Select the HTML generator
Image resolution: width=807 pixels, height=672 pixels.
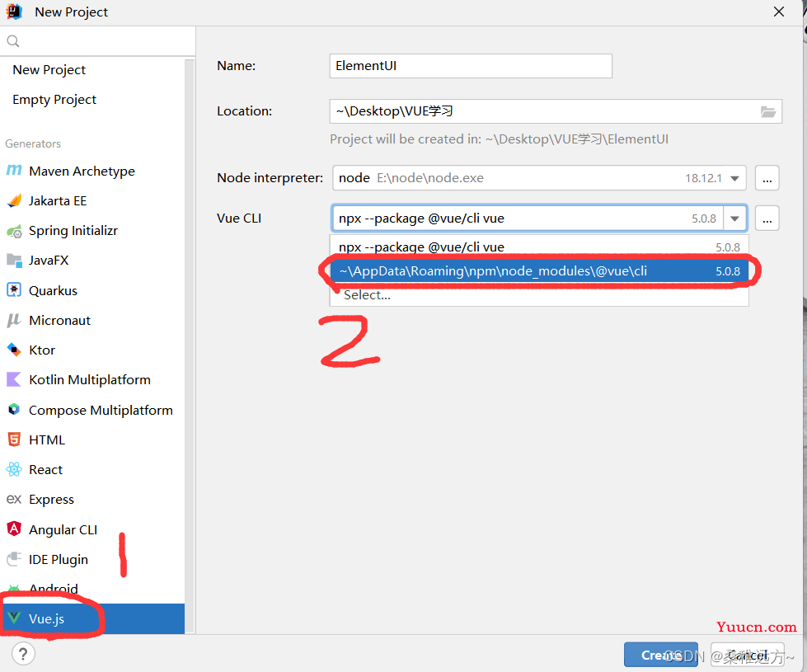click(x=92, y=439)
